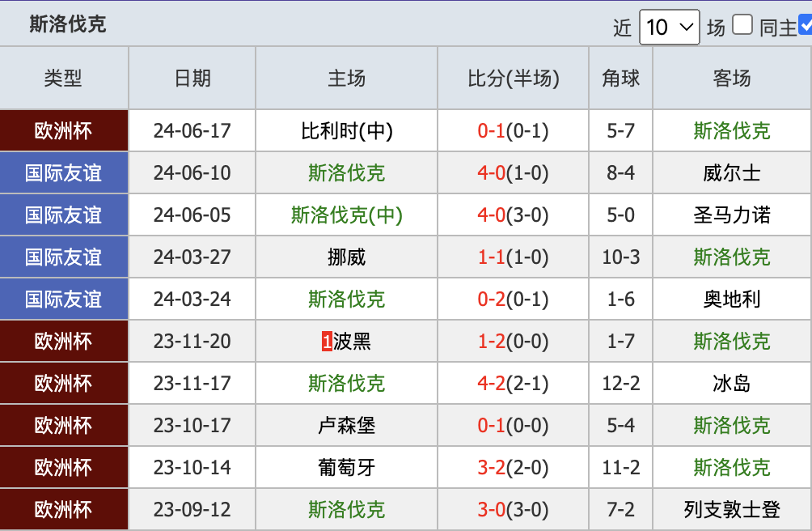Click the 欧洲杯 label for 24-06-17 match
The height and width of the screenshot is (531, 812).
tap(64, 130)
